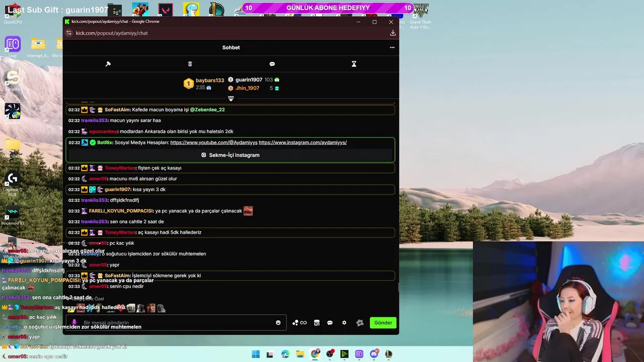This screenshot has width=644, height=362.
Task: Open the Logitech G HUB desktop shortcut
Action: pyautogui.click(x=13, y=184)
